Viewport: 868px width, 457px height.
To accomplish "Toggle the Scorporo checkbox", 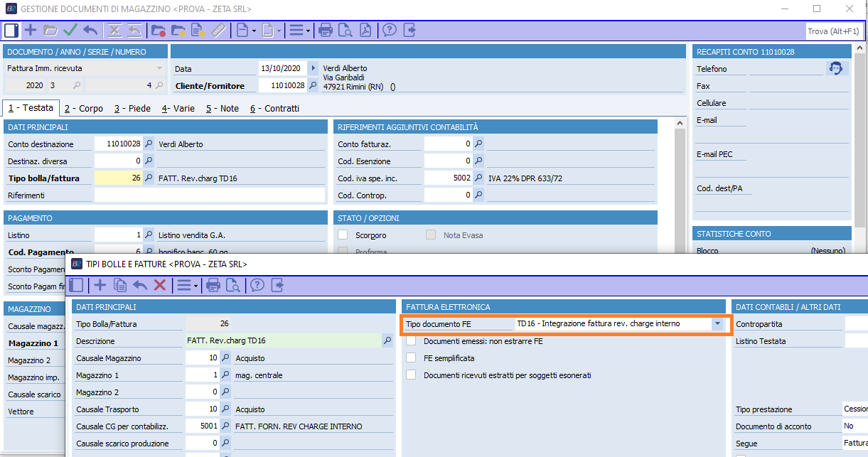I will (343, 235).
